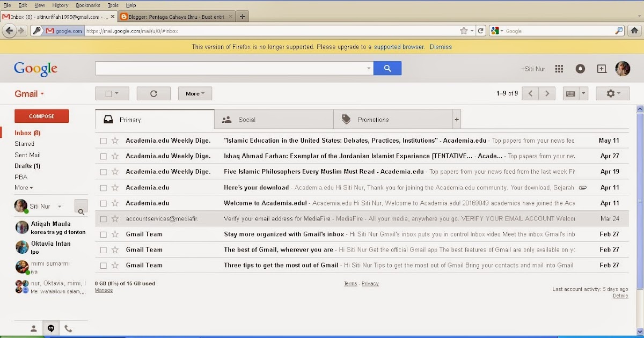Click the account activity Details link
644x338 pixels.
[620, 296]
